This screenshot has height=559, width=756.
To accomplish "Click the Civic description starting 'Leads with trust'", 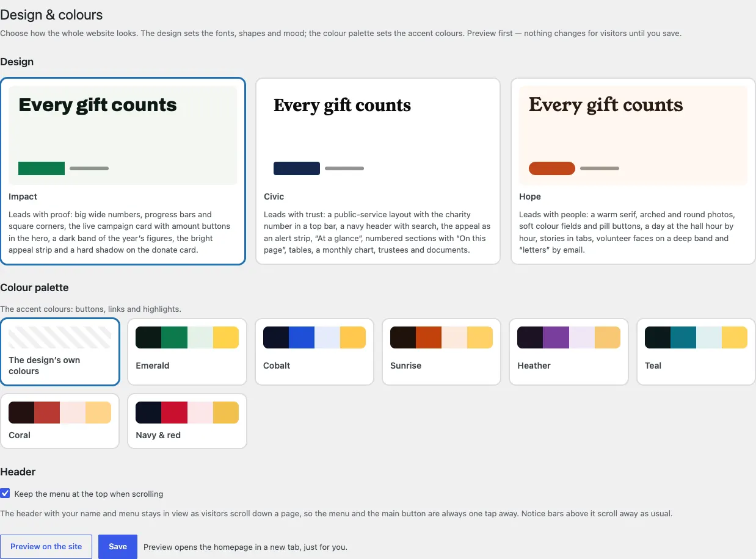I will click(377, 232).
